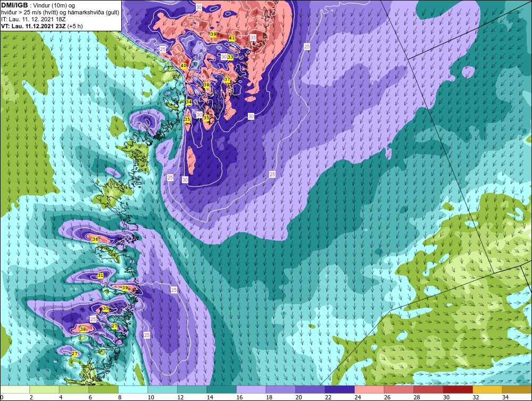
Task: Pick the legend swatch between 26 and 28
Action: (398, 389)
